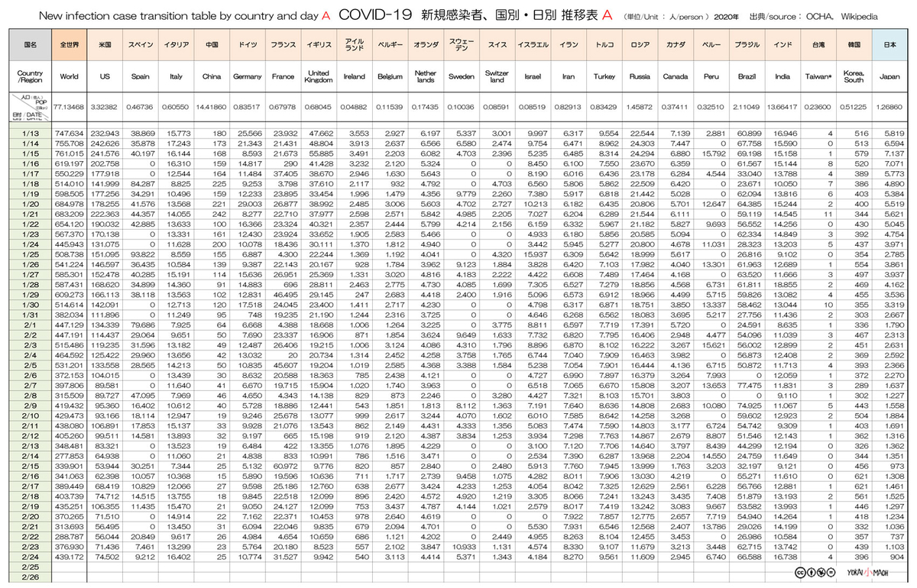Click the 'Country /Region' header cell

[31, 76]
